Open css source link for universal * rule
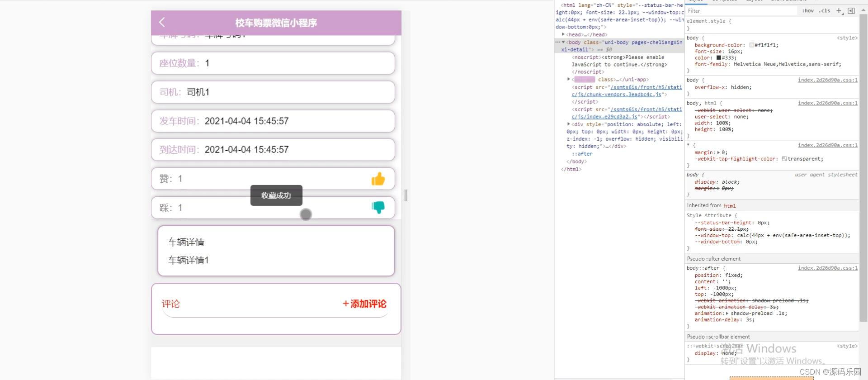 (x=827, y=145)
